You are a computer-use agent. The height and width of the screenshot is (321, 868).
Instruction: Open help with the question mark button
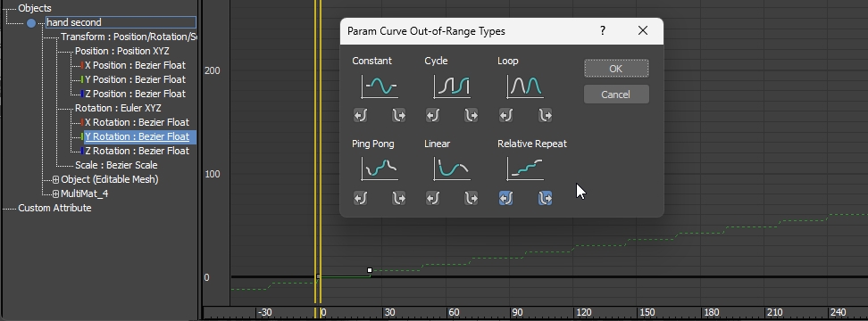pos(603,30)
